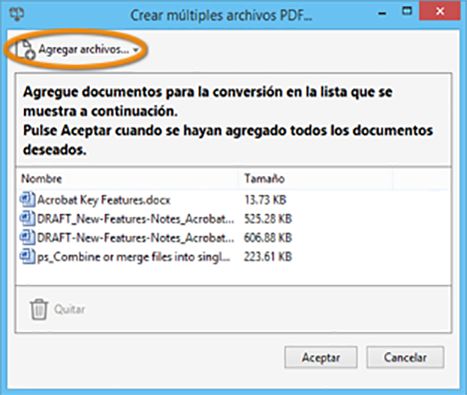Click the 525.28 KB size value
Image resolution: width=467 pixels, height=395 pixels.
(x=268, y=219)
